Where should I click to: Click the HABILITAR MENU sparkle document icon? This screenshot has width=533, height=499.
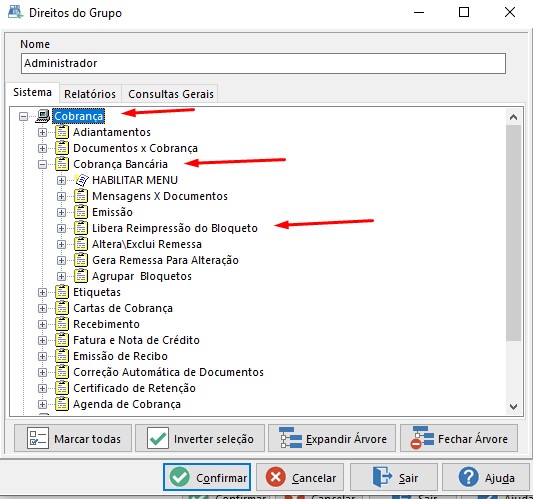coord(81,180)
